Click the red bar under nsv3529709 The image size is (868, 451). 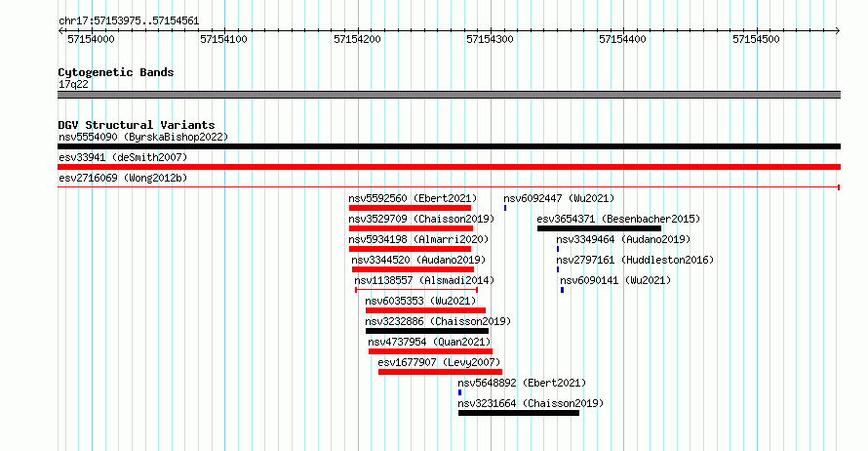point(411,228)
